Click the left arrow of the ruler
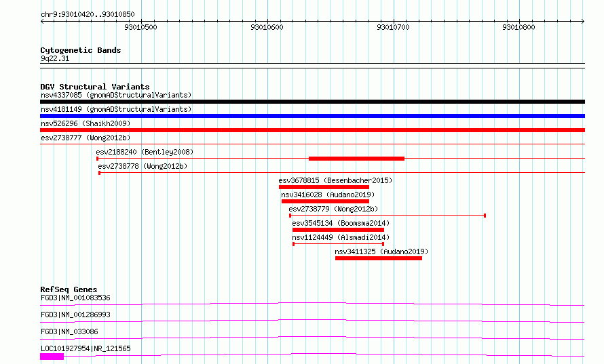604x364 pixels. 42,21
